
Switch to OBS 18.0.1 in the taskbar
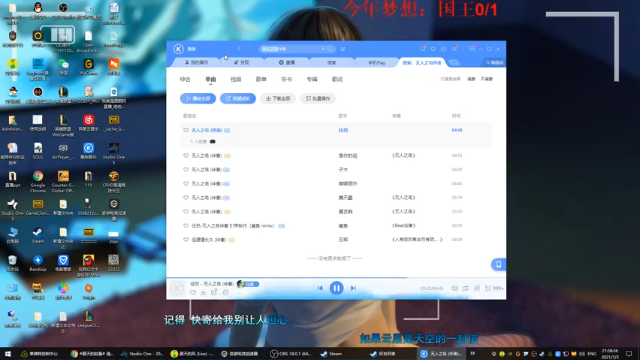[x=290, y=353]
